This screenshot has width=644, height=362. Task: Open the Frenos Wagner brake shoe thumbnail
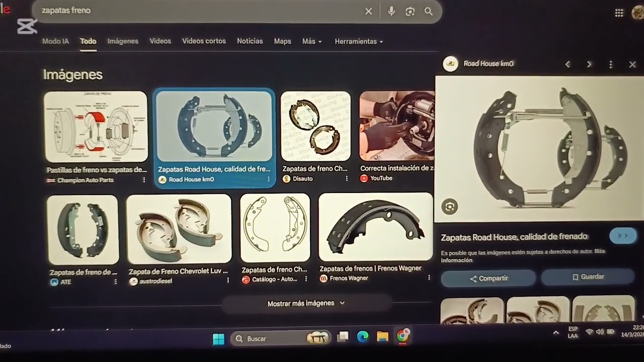click(x=375, y=227)
